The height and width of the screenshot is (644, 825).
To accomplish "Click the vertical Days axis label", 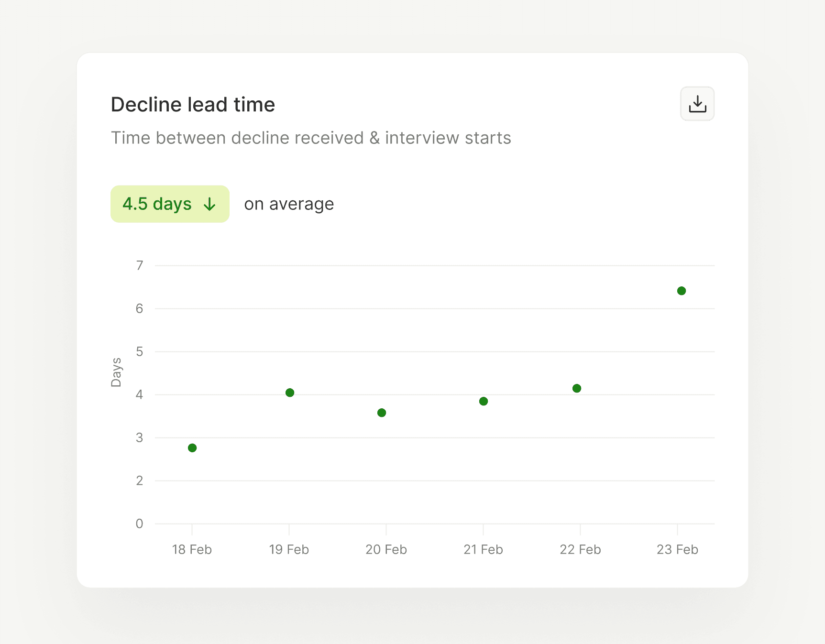I will 116,372.
